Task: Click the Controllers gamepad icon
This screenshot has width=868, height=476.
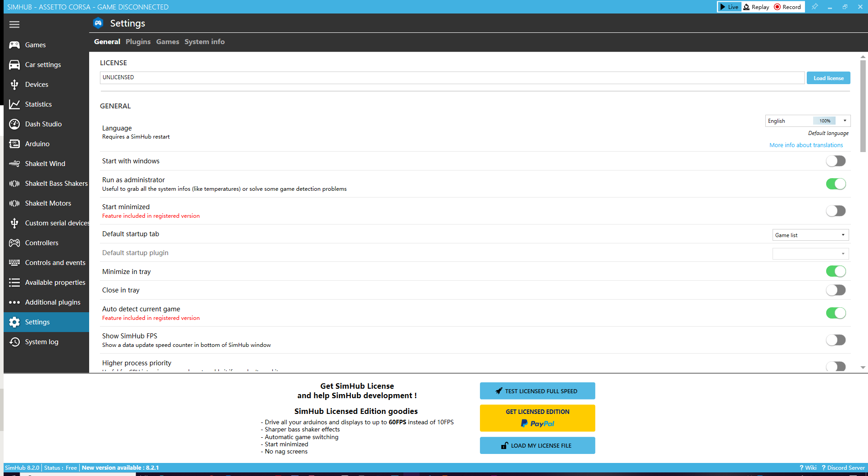Action: pyautogui.click(x=14, y=243)
